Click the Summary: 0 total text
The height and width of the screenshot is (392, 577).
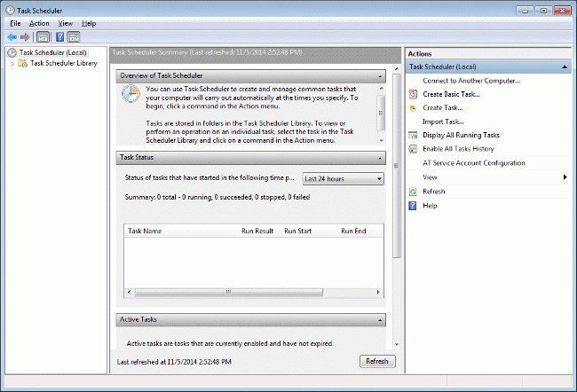click(x=217, y=197)
